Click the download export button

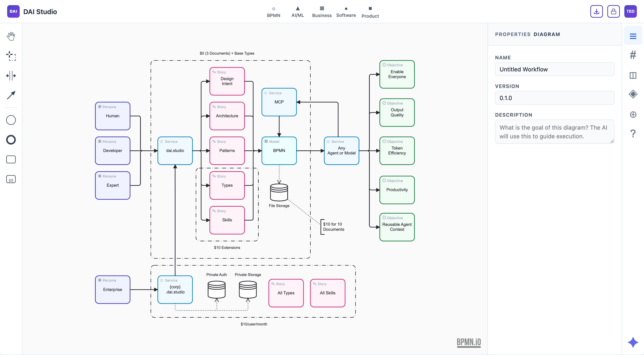(x=596, y=11)
